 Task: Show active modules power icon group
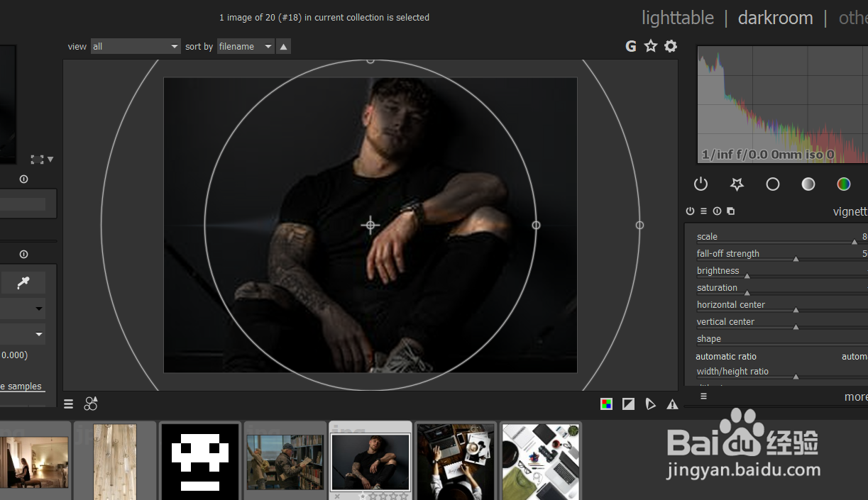pyautogui.click(x=701, y=184)
